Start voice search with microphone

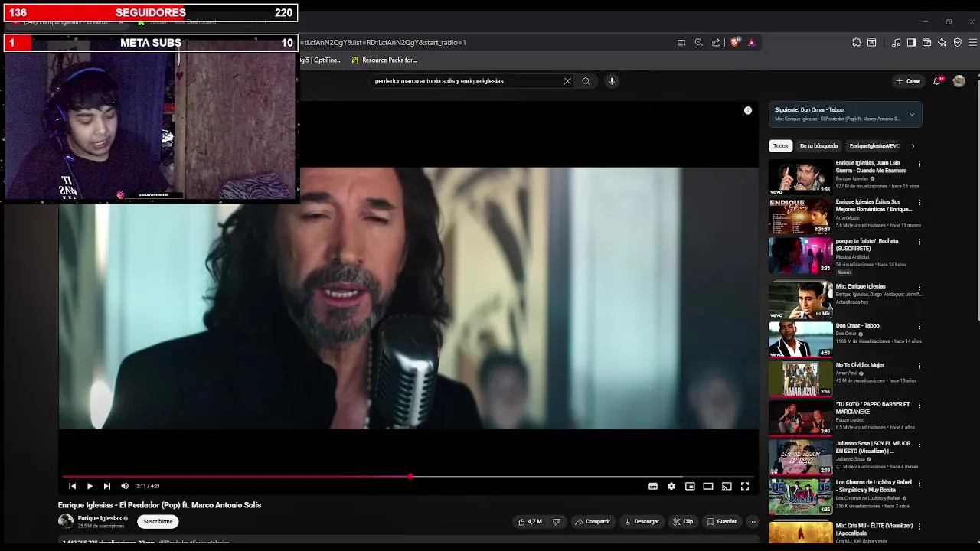612,81
